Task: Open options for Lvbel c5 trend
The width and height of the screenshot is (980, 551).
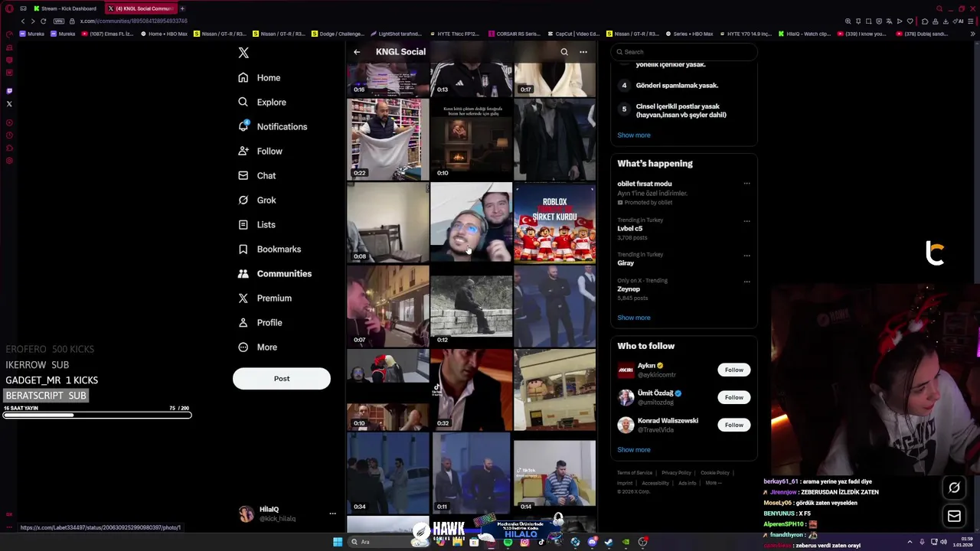Action: click(x=746, y=221)
